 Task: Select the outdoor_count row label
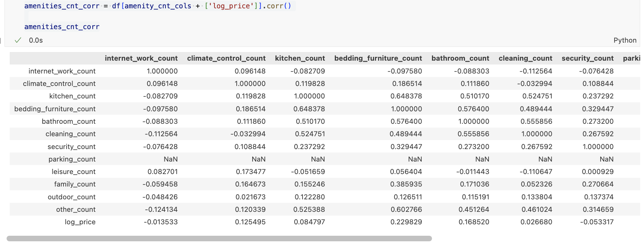point(71,197)
